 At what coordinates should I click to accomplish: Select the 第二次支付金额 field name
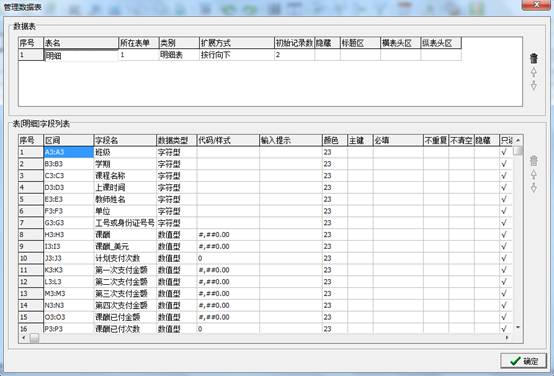125,282
